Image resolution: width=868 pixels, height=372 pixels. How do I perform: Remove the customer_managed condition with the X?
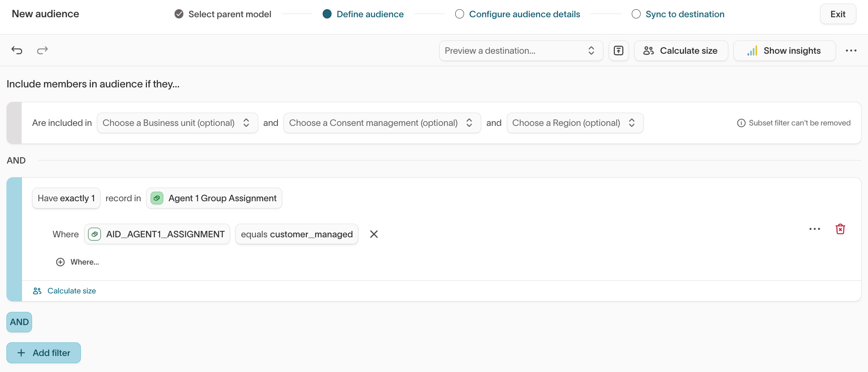tap(374, 234)
